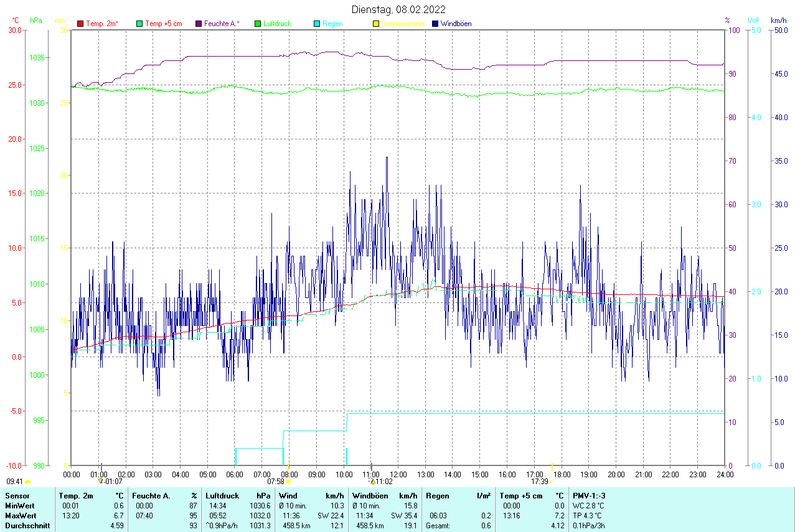The image size is (795, 532).
Task: Click the marker icon beside the 11:02 label
Action: click(372, 481)
